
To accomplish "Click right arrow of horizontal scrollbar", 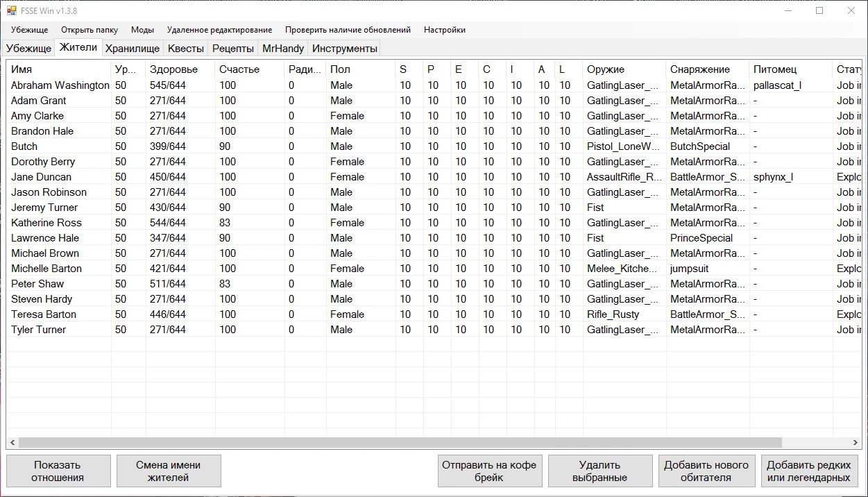I will tap(856, 442).
